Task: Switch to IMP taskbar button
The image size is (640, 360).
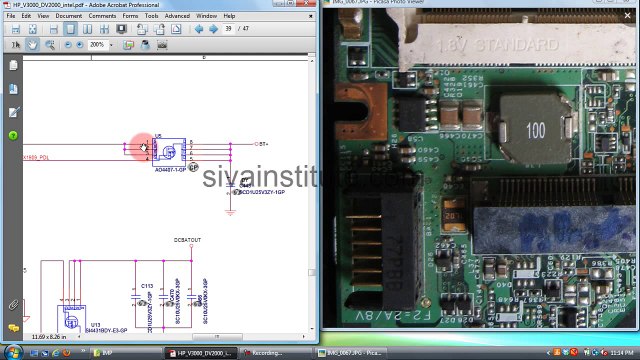Action: pyautogui.click(x=126, y=353)
